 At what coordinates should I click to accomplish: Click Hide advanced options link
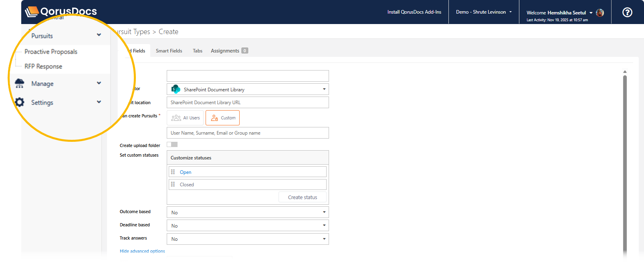click(142, 251)
